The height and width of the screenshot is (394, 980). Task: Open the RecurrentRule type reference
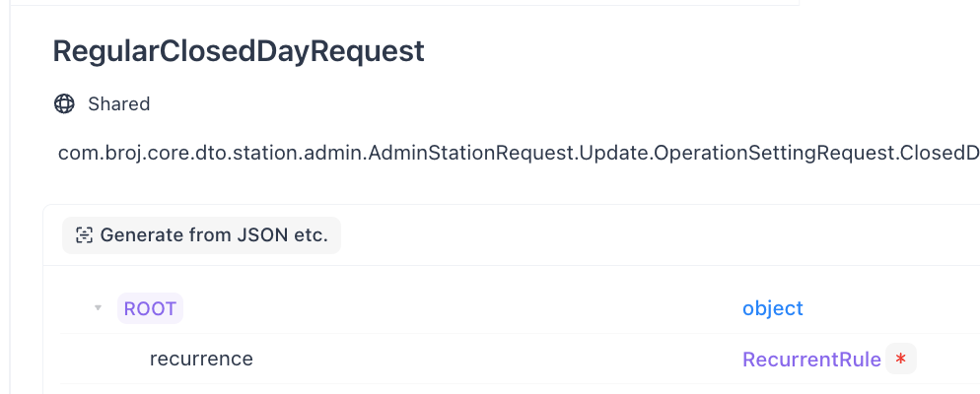[810, 360]
